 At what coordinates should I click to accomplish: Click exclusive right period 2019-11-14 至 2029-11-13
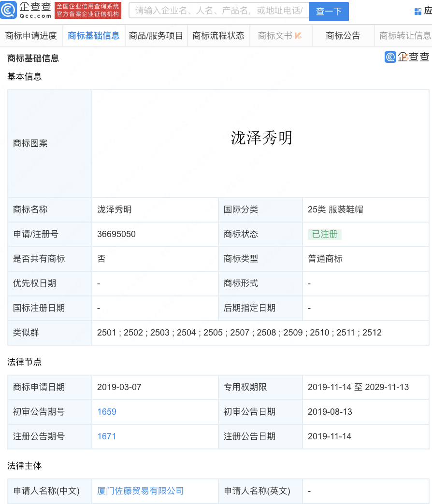click(359, 387)
